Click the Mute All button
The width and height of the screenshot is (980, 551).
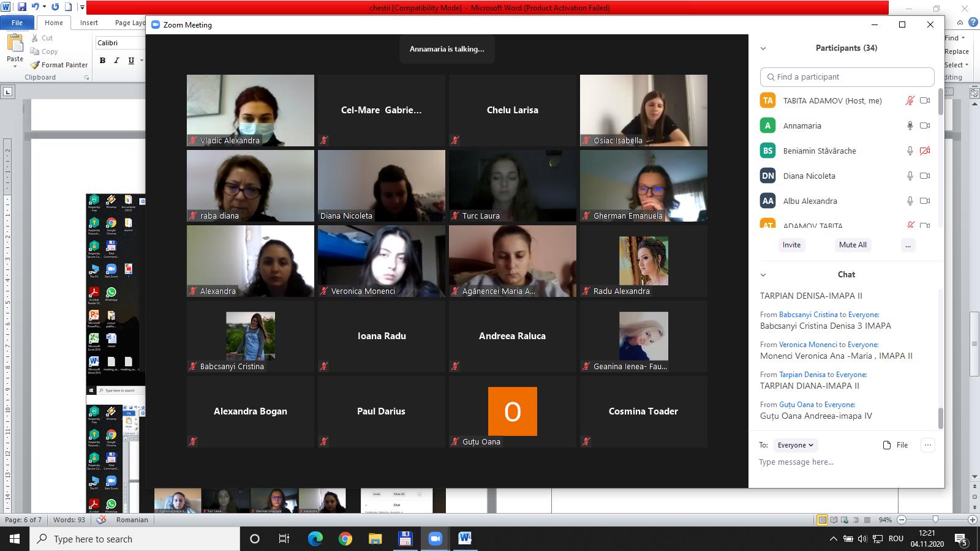(853, 245)
